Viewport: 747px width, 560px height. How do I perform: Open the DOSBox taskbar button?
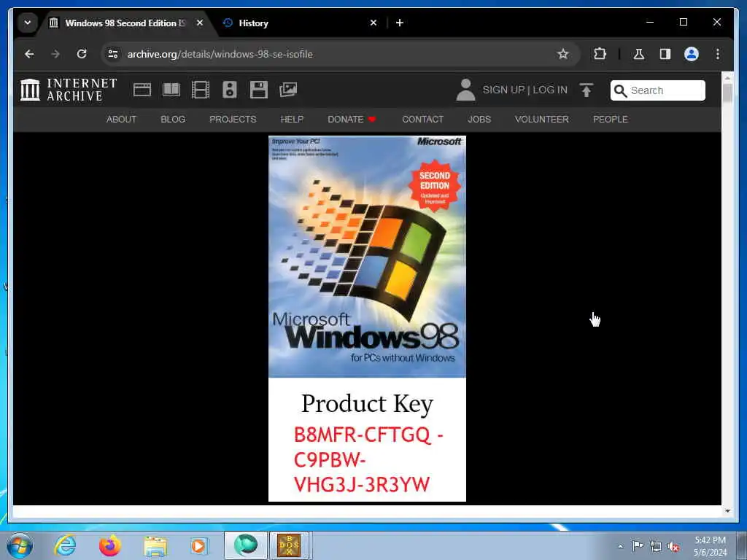[x=289, y=545]
